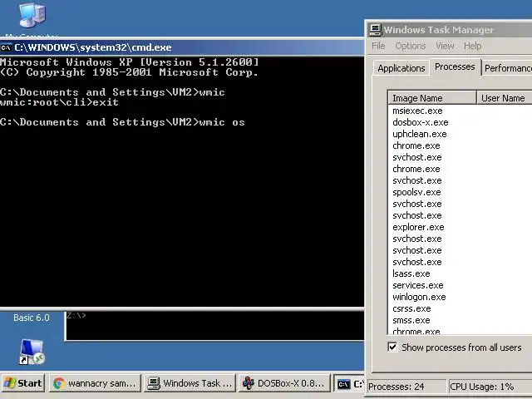Open the View menu in Task Manager

[x=445, y=46]
